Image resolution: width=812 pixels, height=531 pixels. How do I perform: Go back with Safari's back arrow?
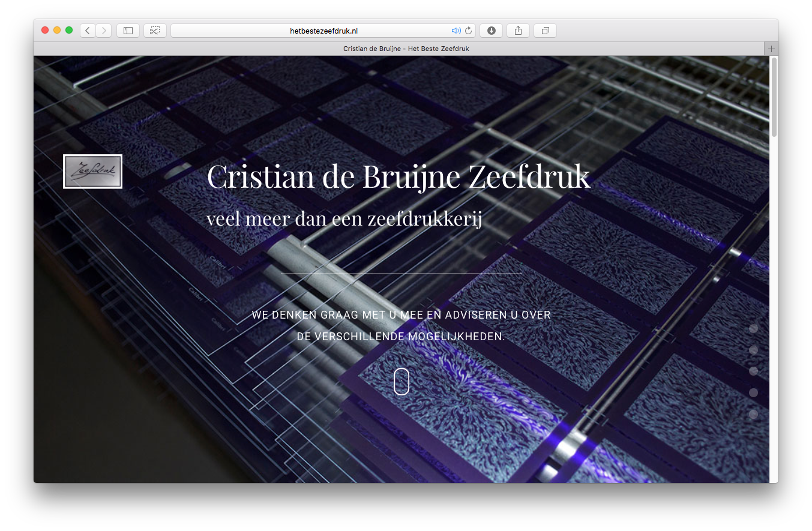(x=88, y=31)
